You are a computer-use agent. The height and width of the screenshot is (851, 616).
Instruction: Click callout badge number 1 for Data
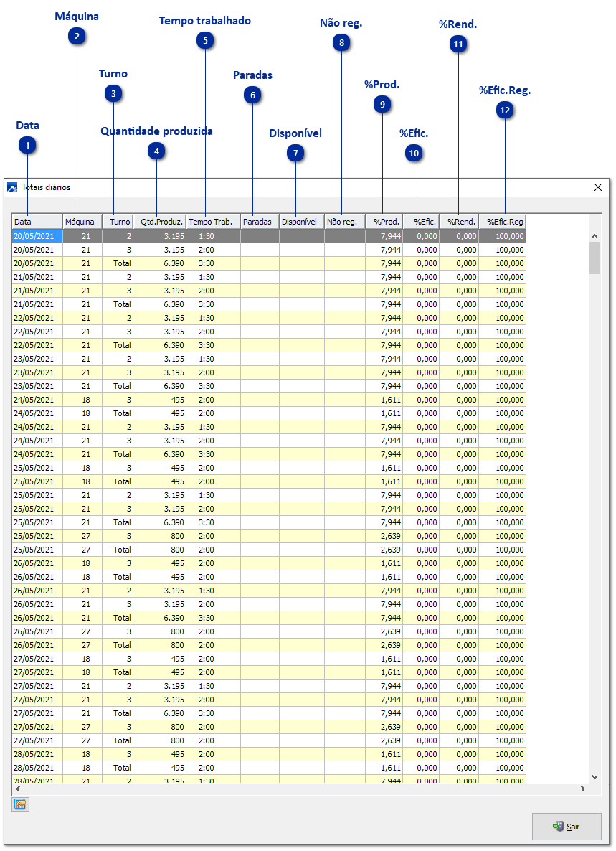tap(27, 146)
